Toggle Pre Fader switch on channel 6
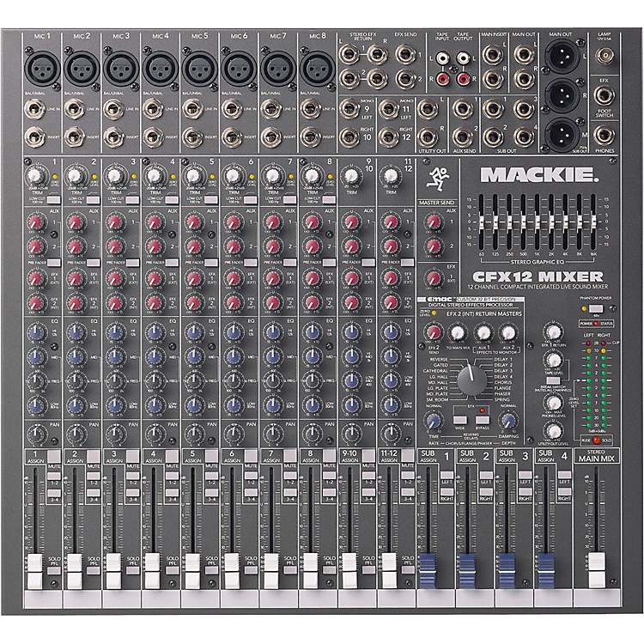 tap(250, 262)
